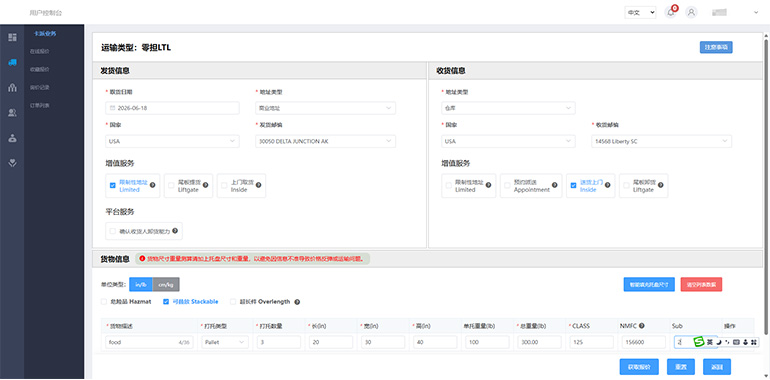Open the 30050 DELTA JUNCTION AK zip dropdown
This screenshot has width=770, height=380.
(x=326, y=141)
